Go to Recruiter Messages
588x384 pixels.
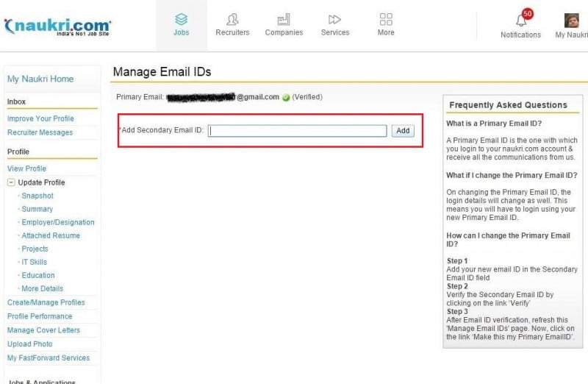[40, 132]
